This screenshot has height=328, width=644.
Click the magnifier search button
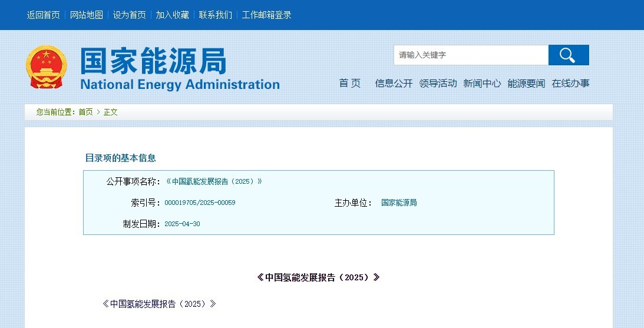coord(569,55)
